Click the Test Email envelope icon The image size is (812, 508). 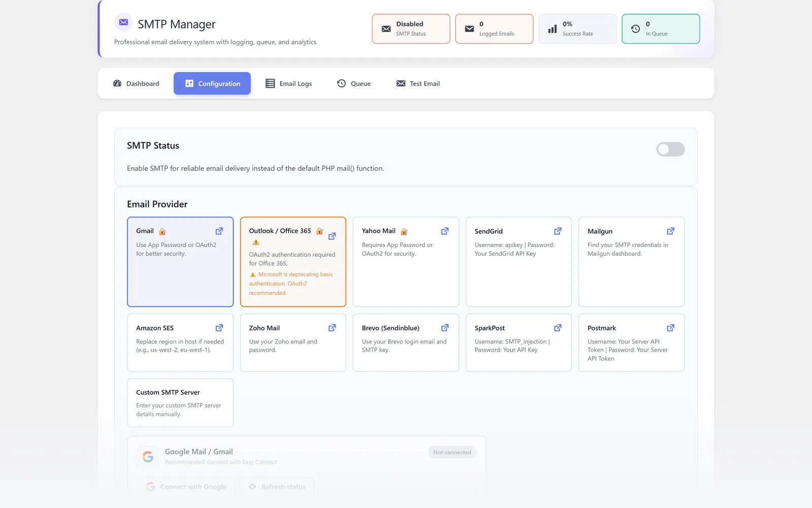tap(401, 83)
